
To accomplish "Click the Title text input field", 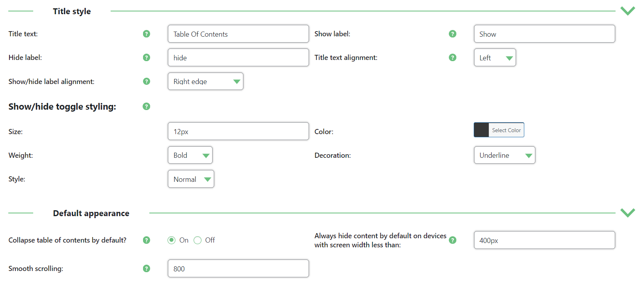I will click(238, 34).
